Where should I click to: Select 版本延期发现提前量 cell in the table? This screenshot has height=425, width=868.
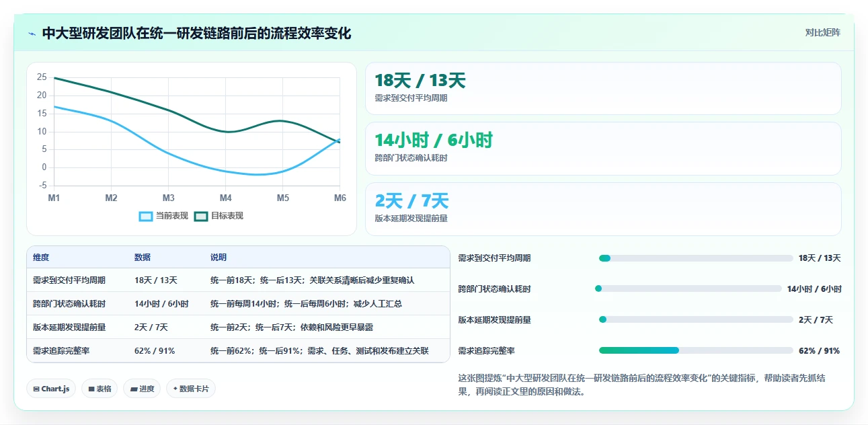click(69, 327)
